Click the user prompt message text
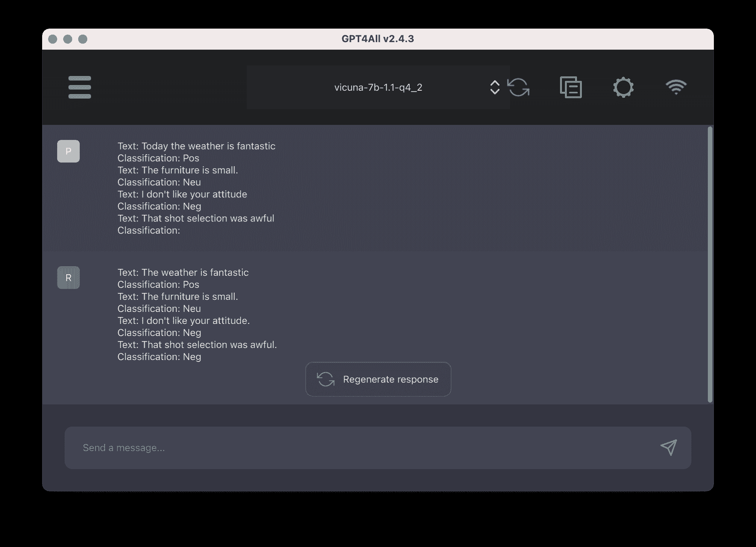Screen dimensions: 756x547 196,188
